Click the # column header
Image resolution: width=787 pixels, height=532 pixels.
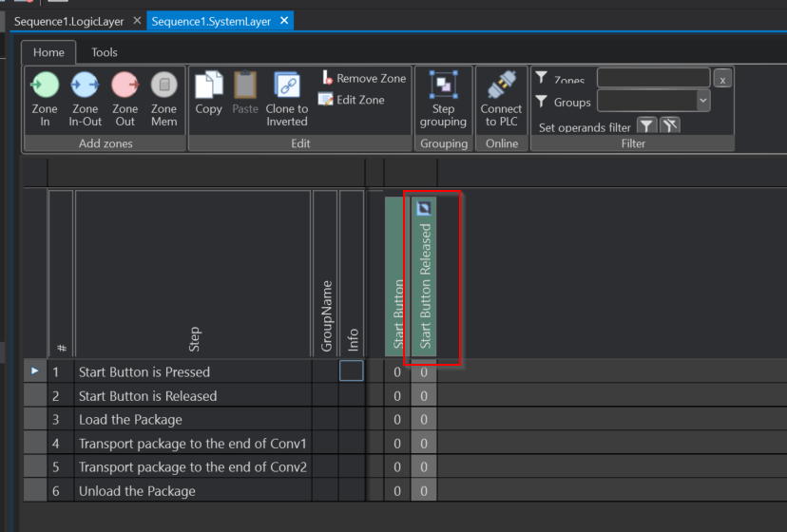(61, 274)
